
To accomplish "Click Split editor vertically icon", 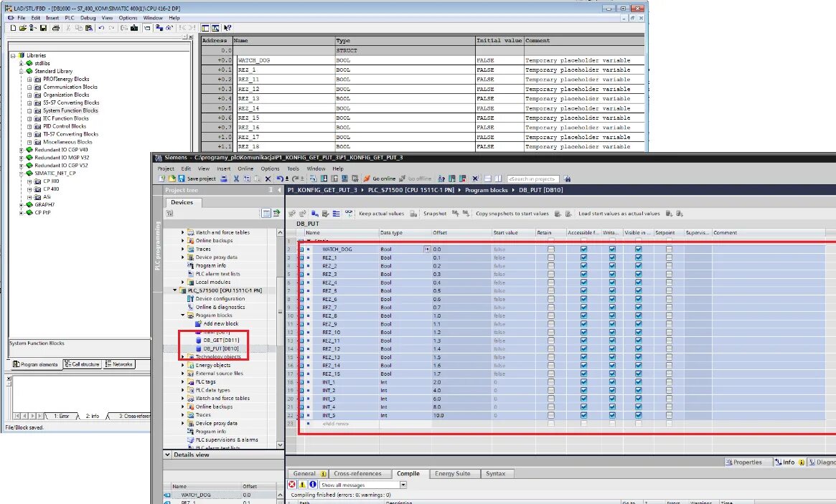I will pyautogui.click(x=498, y=179).
